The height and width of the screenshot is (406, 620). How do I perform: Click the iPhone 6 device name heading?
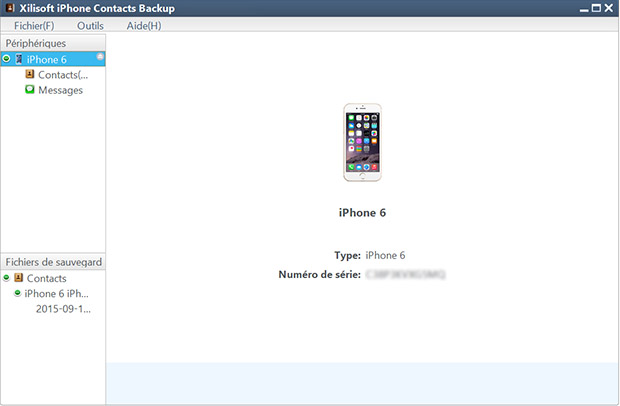click(362, 213)
